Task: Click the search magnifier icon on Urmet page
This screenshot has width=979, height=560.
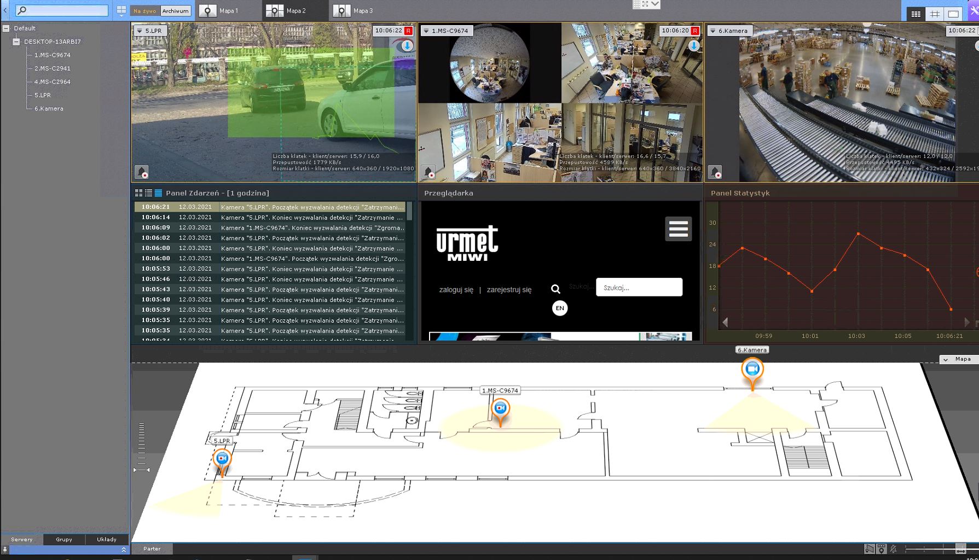Action: pos(555,289)
